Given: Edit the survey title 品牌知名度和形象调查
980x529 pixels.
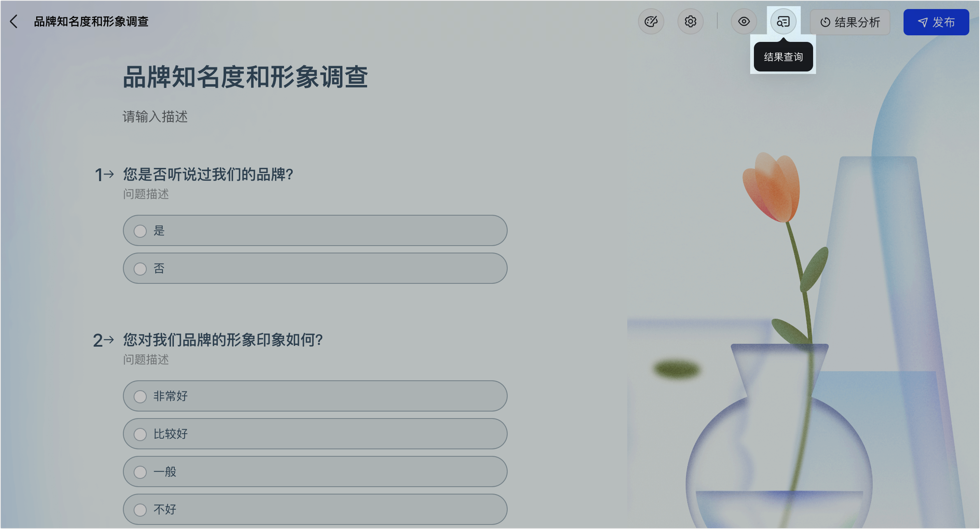Looking at the screenshot, I should click(x=245, y=77).
